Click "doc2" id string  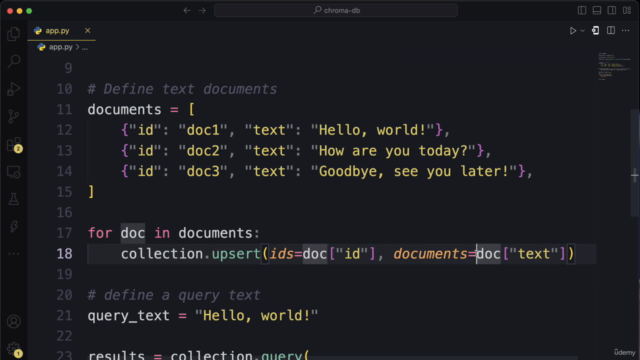pos(203,151)
